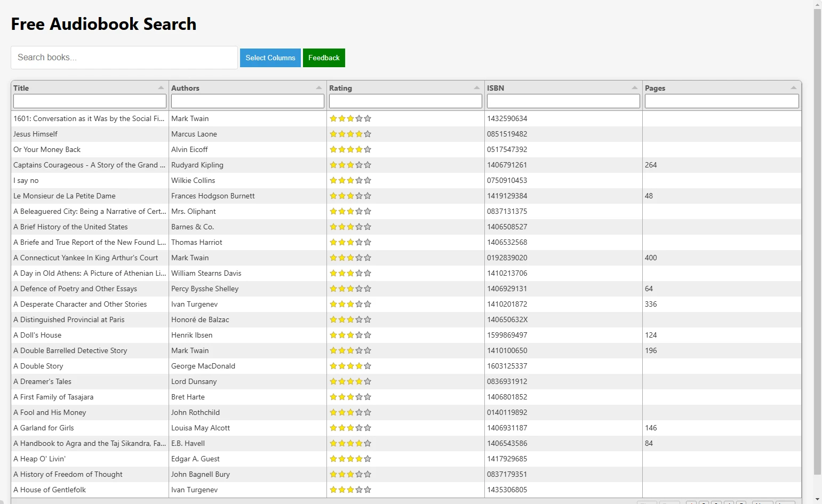Screen dimensions: 822x504
Task: Click the sort arrow in Authors column header
Action: point(318,88)
